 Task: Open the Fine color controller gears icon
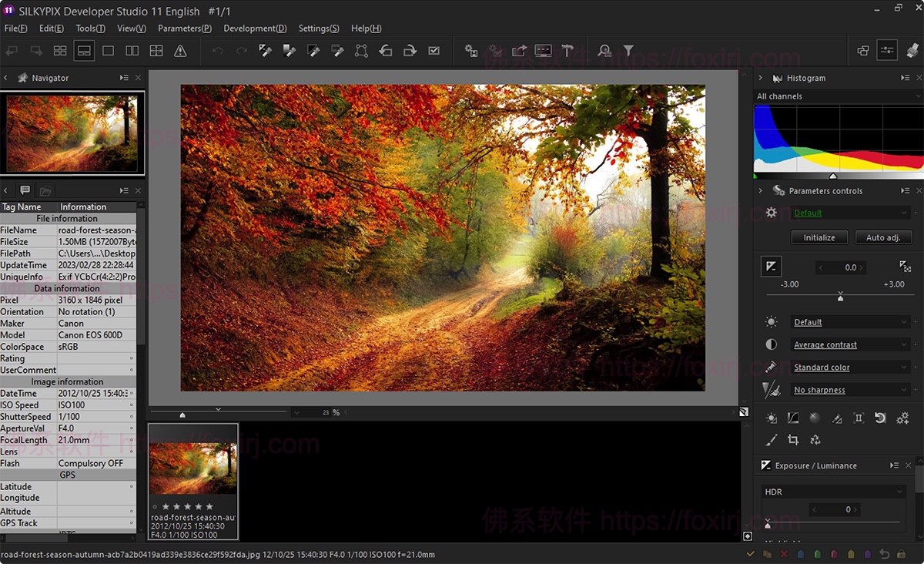[x=902, y=418]
